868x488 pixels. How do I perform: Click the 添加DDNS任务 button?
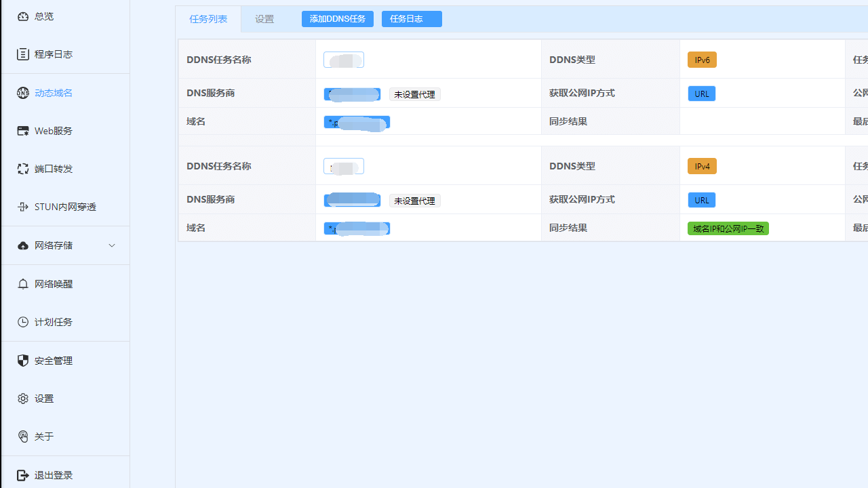pos(337,19)
